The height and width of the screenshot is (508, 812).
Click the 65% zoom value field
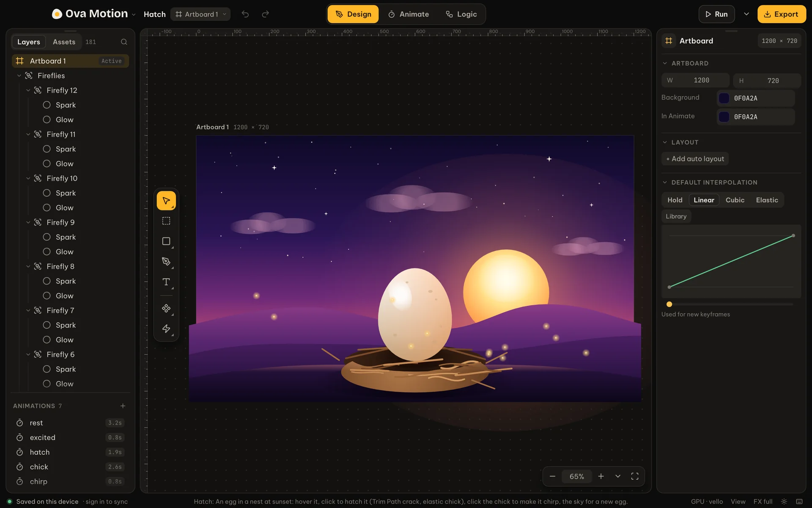click(576, 476)
